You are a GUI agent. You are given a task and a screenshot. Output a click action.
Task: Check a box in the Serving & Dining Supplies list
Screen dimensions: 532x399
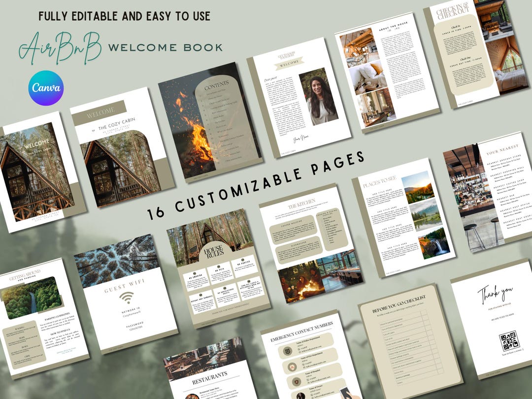tap(322, 219)
